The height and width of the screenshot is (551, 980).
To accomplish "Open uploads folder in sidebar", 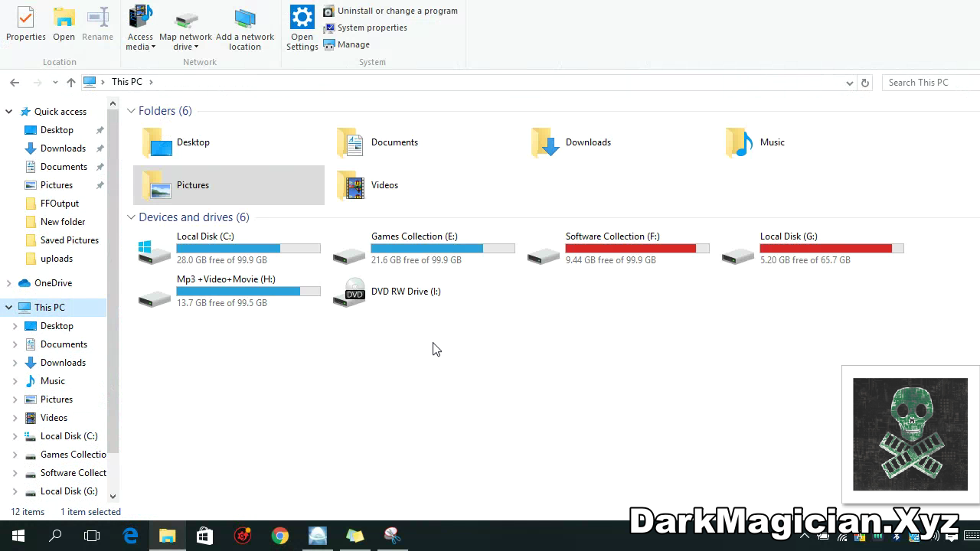I will tap(56, 259).
